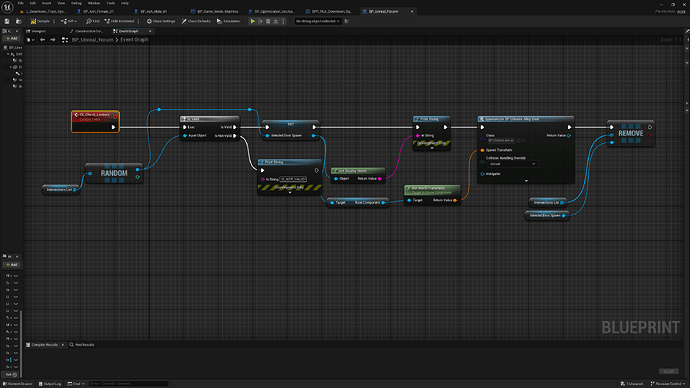Image resolution: width=690 pixels, height=388 pixels.
Task: Click the Unsaved assets indicator
Action: point(632,384)
